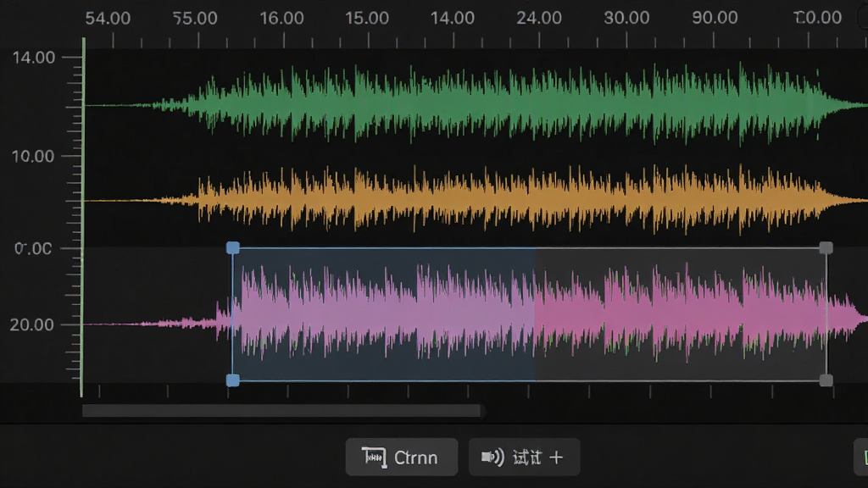Viewport: 868px width, 488px height.
Task: Click the horizontal scrollbar thumb
Action: click(x=281, y=411)
